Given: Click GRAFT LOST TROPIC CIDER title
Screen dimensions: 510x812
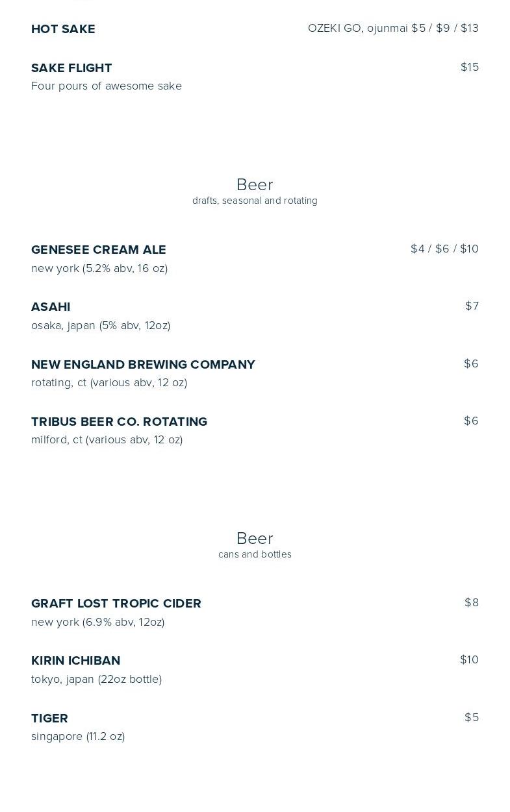Looking at the screenshot, I should pyautogui.click(x=116, y=604).
